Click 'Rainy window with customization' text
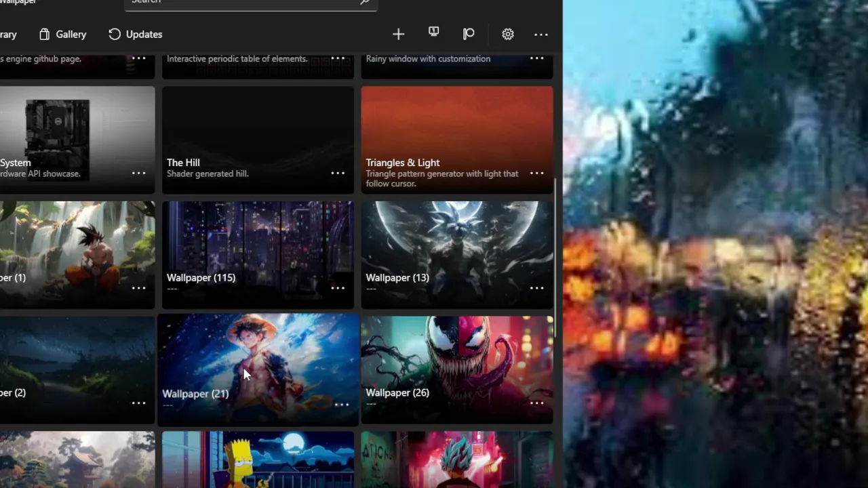This screenshot has width=868, height=488. coord(428,58)
